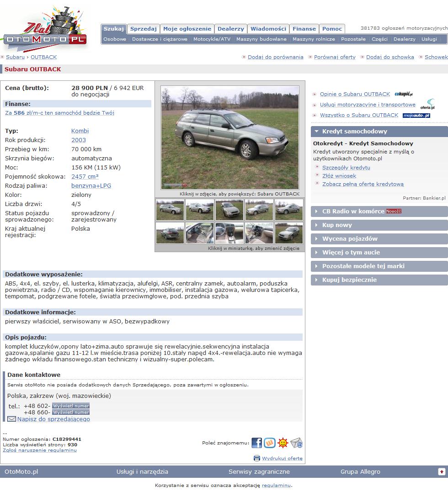Click the OUTBACK breadcrumb link

coord(43,57)
